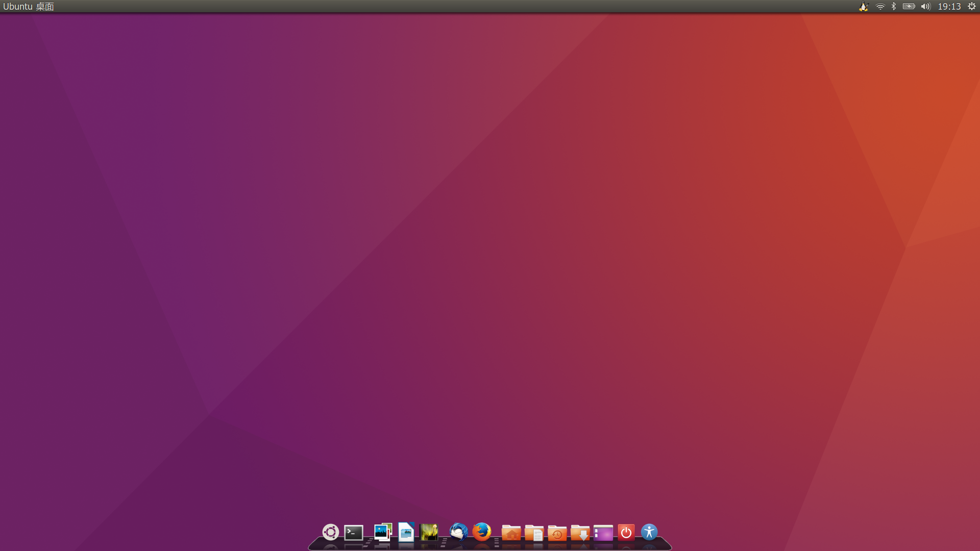
Task: Click the Ubuntu 桌面 panel title
Action: [29, 7]
